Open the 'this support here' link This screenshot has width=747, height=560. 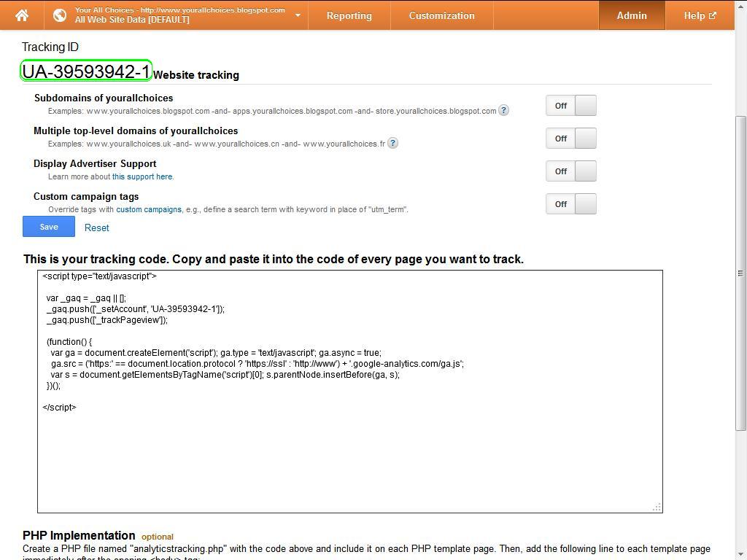click(x=143, y=176)
